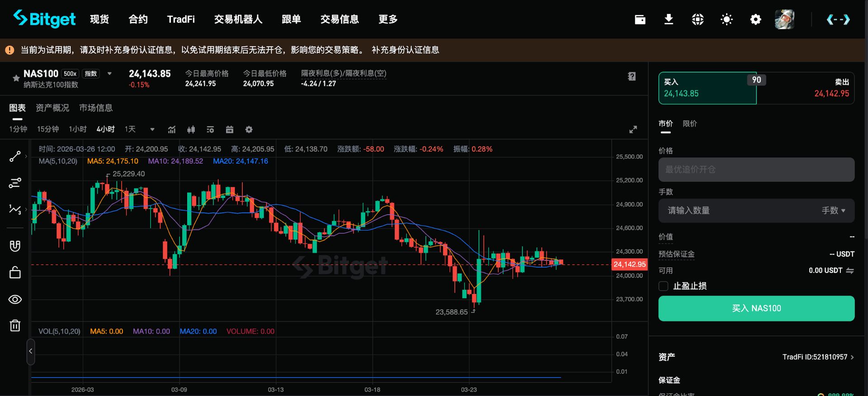Select the wave pattern drawing tool
This screenshot has width=868, height=396.
pos(15,209)
